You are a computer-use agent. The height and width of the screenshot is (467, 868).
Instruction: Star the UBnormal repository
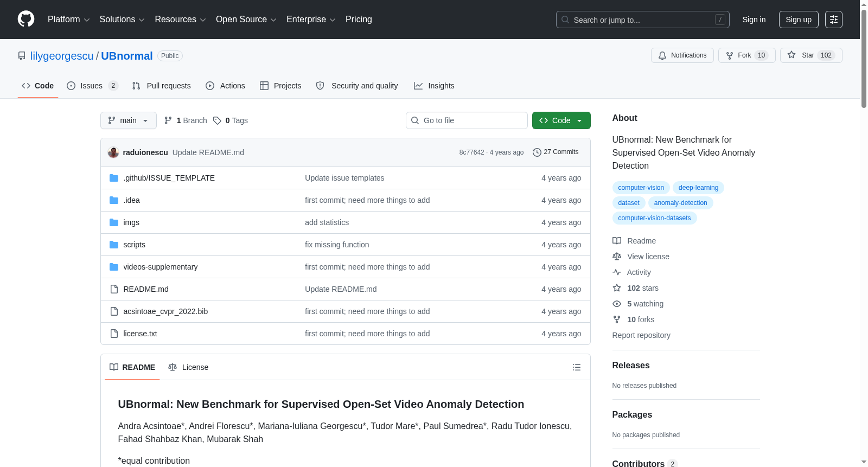811,55
